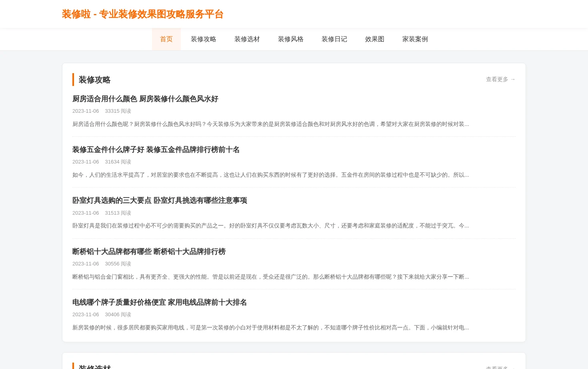Click the summary starting 新房装修的时候
This screenshot has width=588, height=369.
point(271,328)
